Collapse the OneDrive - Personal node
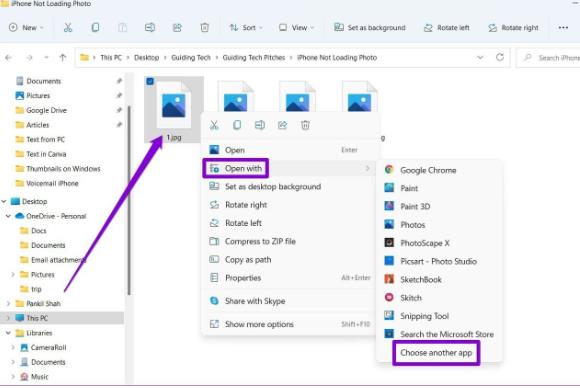Image resolution: width=580 pixels, height=388 pixels. [8, 216]
